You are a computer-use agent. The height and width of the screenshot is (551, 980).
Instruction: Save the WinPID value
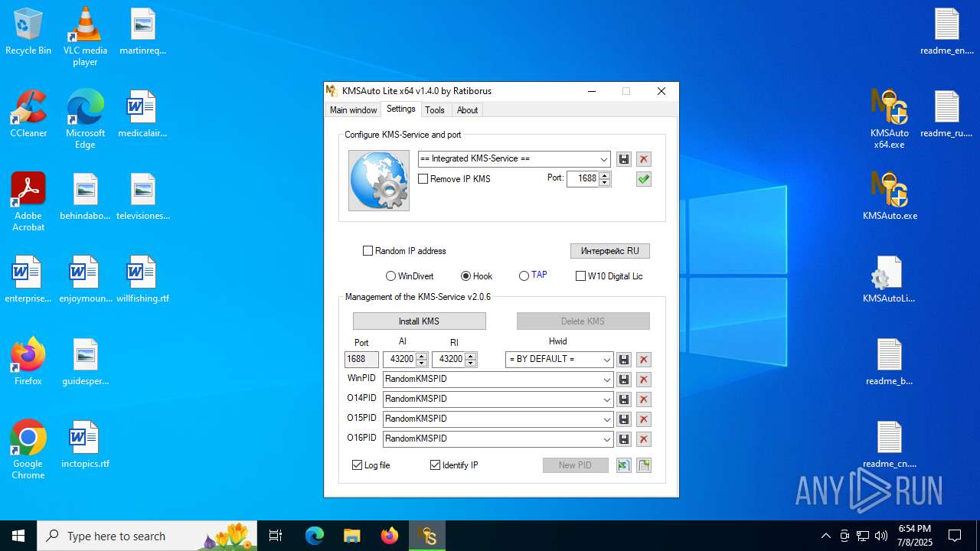click(x=624, y=380)
